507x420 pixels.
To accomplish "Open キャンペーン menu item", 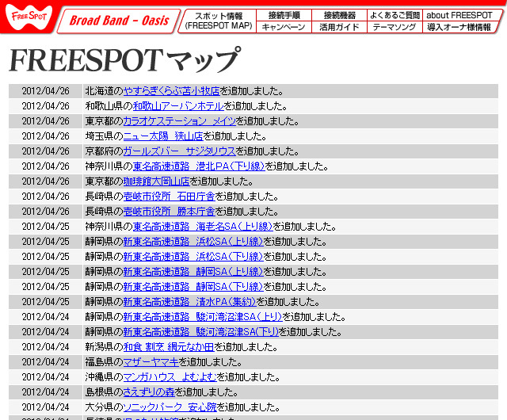I will click(x=284, y=27).
